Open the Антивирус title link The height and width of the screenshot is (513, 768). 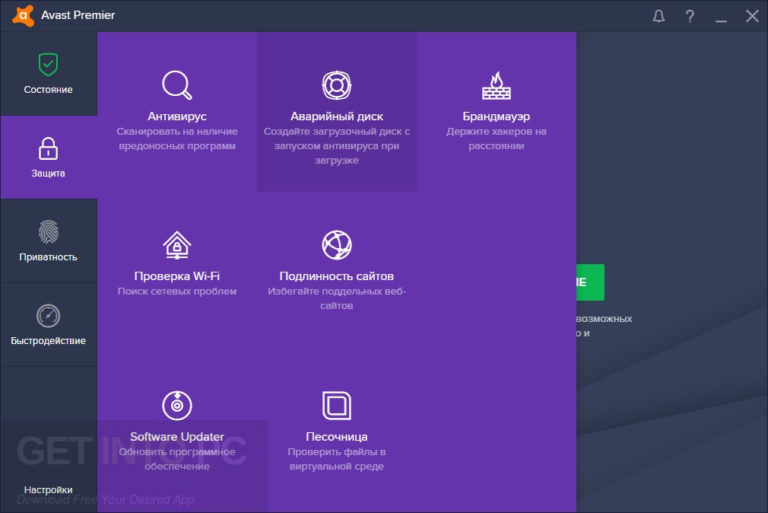(177, 117)
